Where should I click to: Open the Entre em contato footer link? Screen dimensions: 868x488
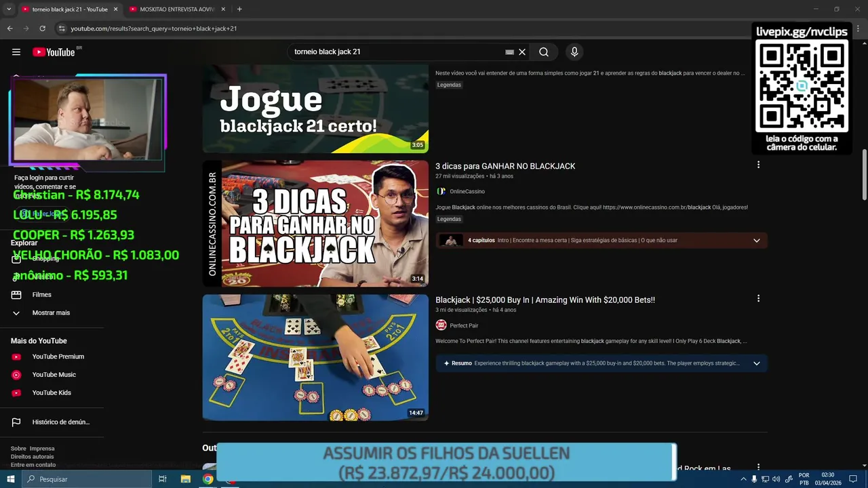tap(33, 465)
